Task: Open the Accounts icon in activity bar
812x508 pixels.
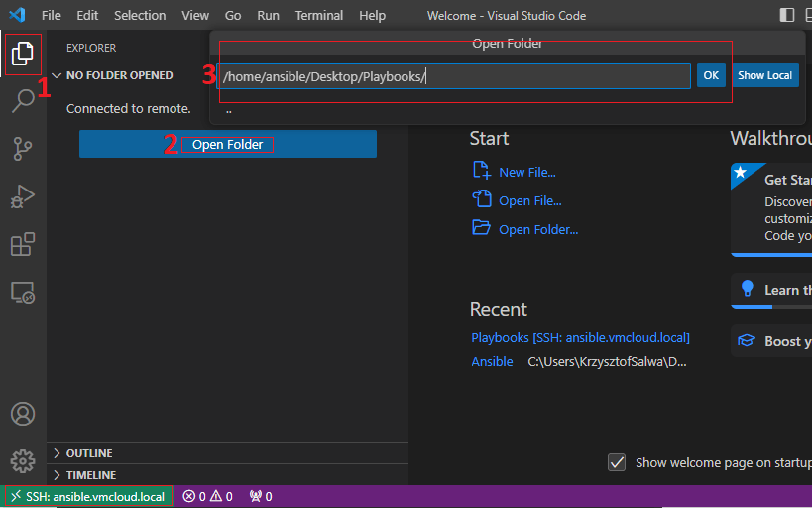Action: point(23,414)
